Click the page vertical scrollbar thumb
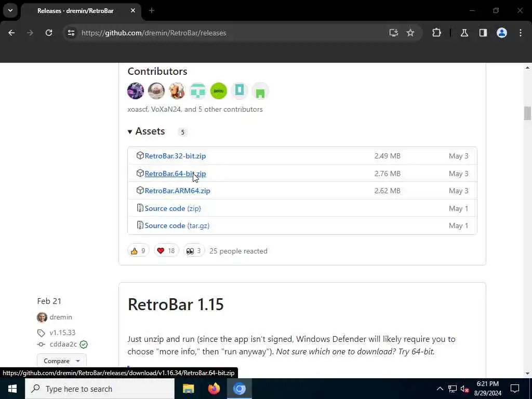This screenshot has width=532, height=399. coord(527,113)
